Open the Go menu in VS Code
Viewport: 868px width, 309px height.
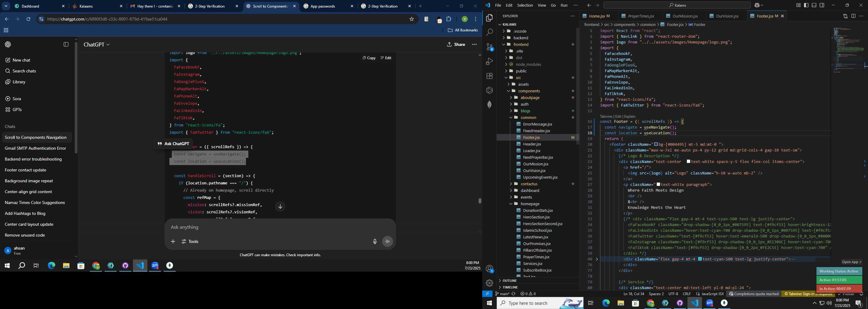point(553,5)
